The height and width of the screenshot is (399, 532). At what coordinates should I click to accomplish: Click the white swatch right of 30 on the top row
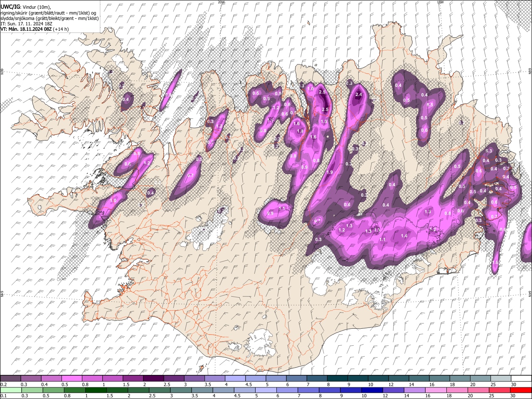(x=521, y=378)
